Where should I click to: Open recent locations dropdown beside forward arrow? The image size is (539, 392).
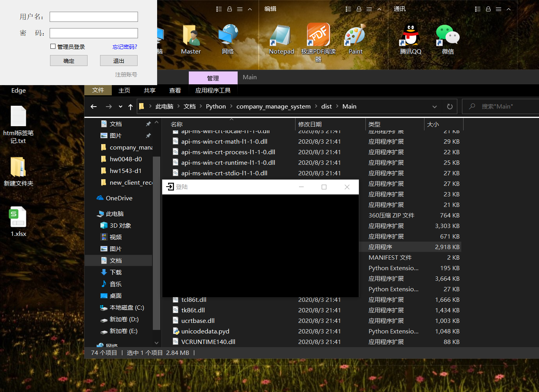point(120,107)
